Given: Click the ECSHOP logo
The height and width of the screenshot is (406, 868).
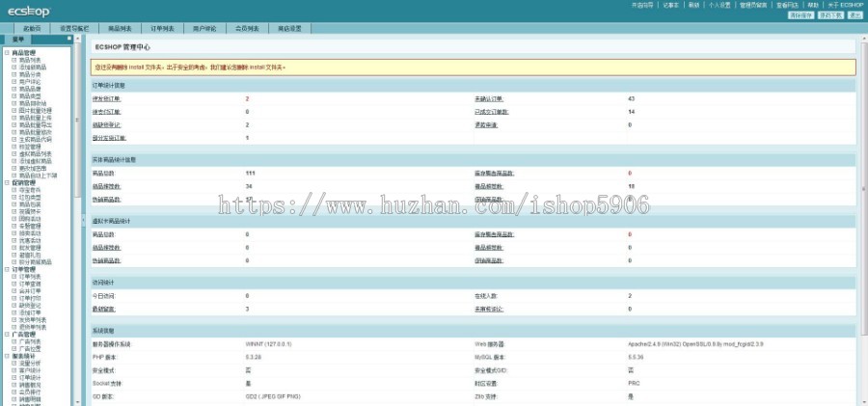Looking at the screenshot, I should [x=29, y=11].
